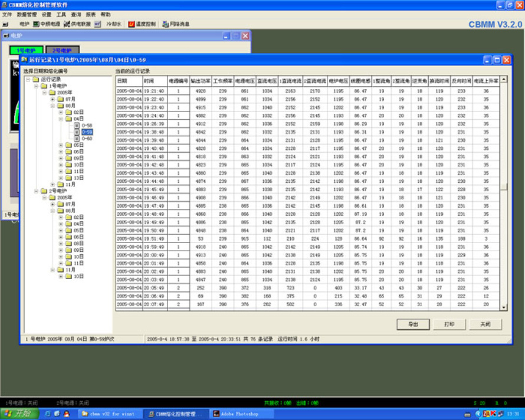Screen dimensions: 525x420
Task: Click the 运行记录 root folder icon
Action: click(x=36, y=80)
